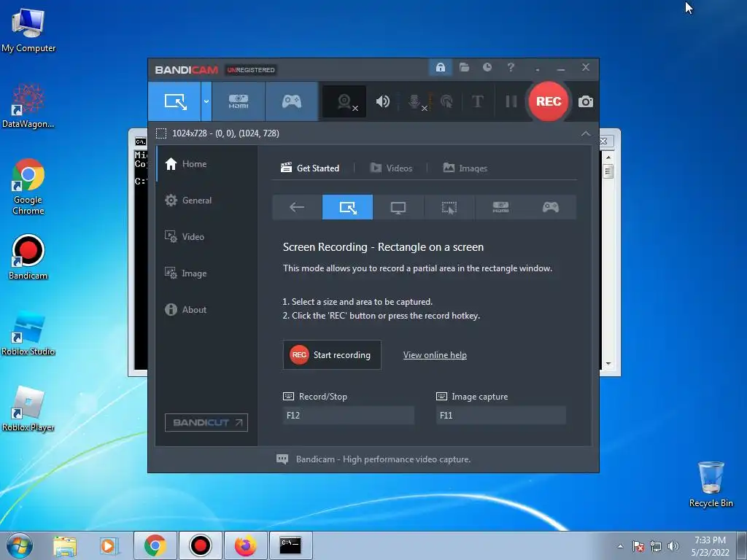
Task: Select gamepad mode in Get Started row
Action: 550,207
